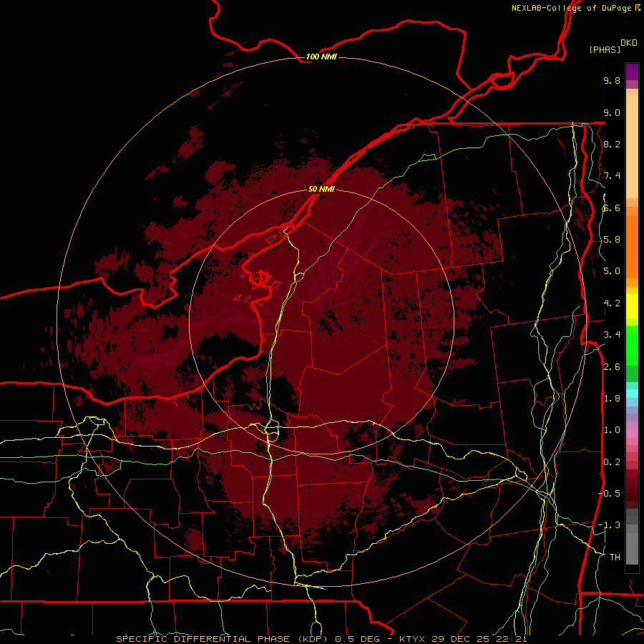Click the 1.0 value on the color scale
Viewport: 644px width, 644px height.
pos(612,430)
